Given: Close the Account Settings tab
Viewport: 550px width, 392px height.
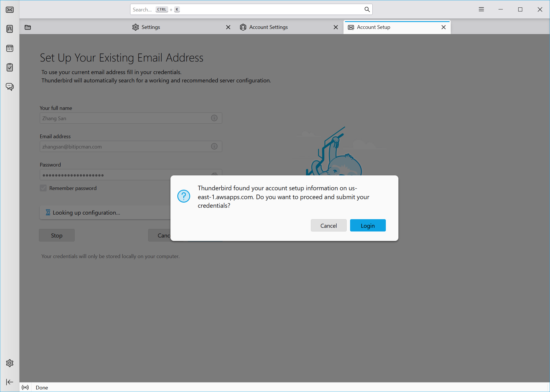Looking at the screenshot, I should tap(336, 27).
